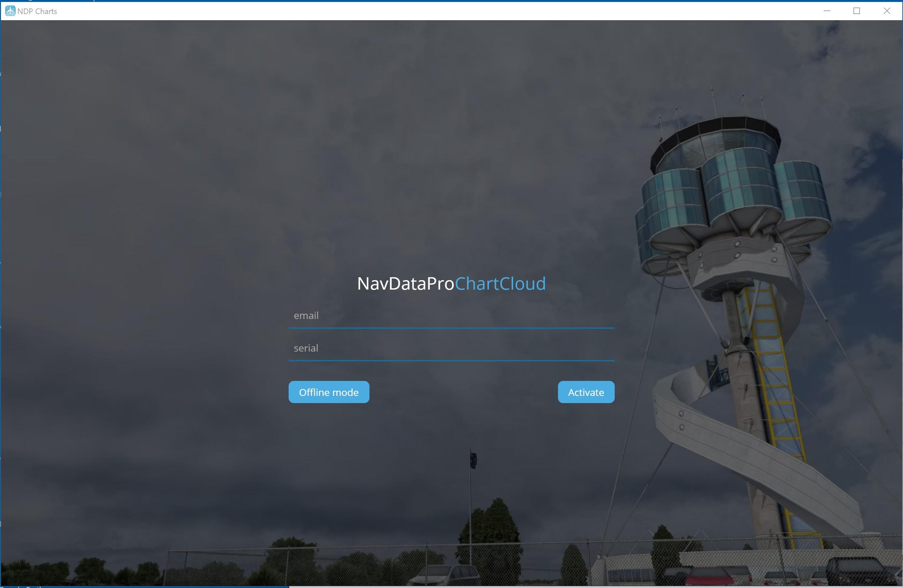Click the blue underline beneath the email field
Viewport: 903px width, 588px height.
pos(451,328)
